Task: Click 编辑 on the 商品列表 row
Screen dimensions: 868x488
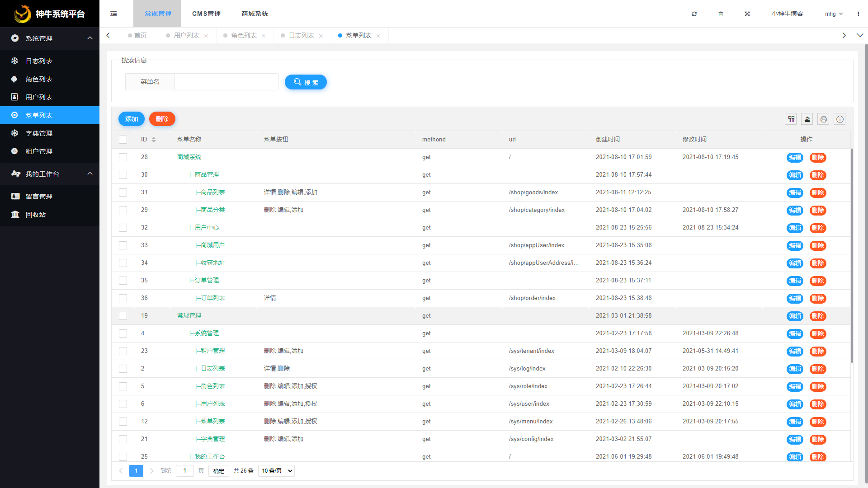Action: (x=794, y=192)
